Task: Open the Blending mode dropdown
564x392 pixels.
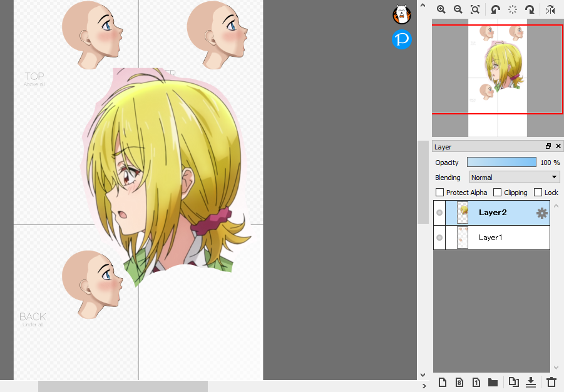Action: tap(515, 178)
